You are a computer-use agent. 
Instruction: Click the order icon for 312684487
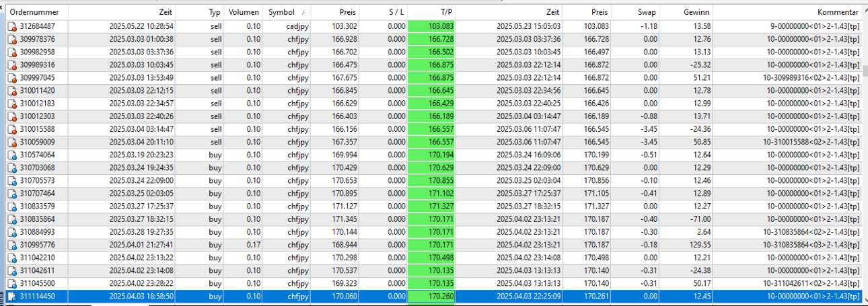click(x=11, y=26)
